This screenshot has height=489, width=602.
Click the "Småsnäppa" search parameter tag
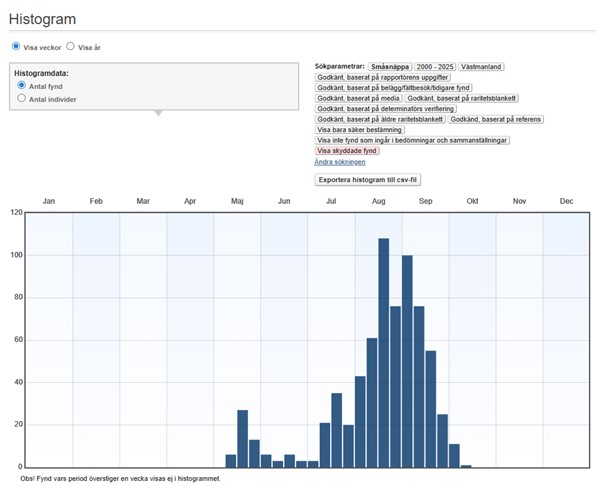click(x=389, y=66)
